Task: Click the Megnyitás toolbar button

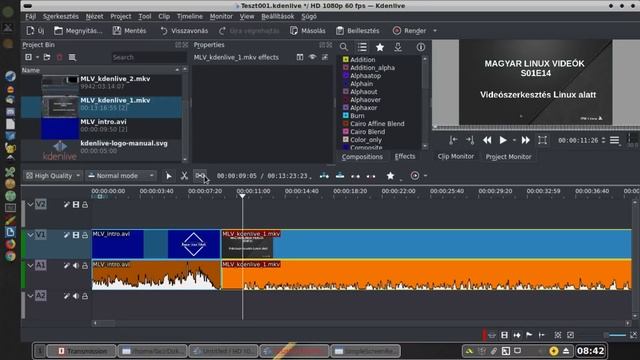Action: coord(78,31)
